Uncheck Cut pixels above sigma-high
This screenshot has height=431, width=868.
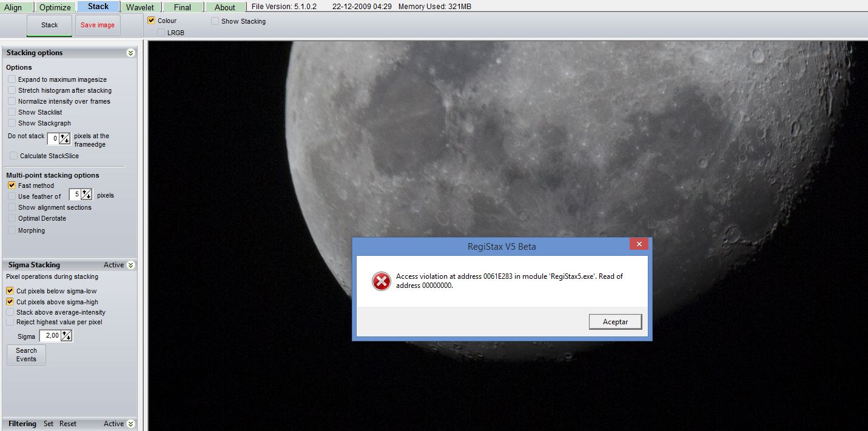click(10, 302)
